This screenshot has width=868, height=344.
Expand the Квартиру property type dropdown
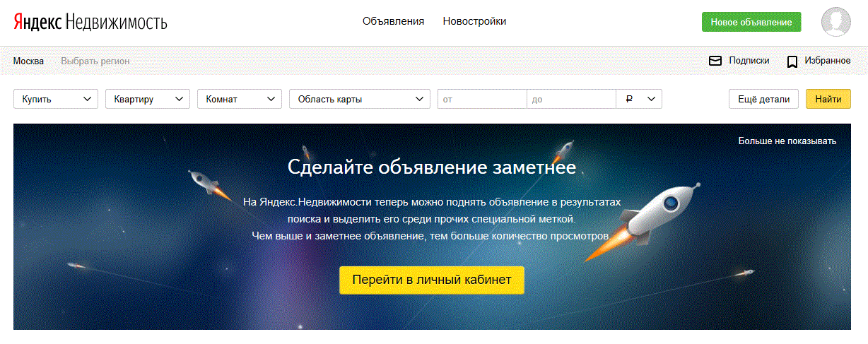pos(148,99)
